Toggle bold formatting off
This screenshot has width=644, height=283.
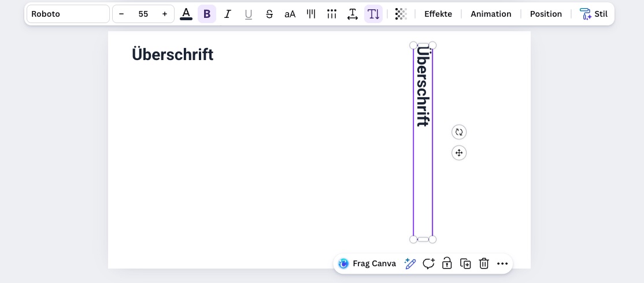click(207, 14)
